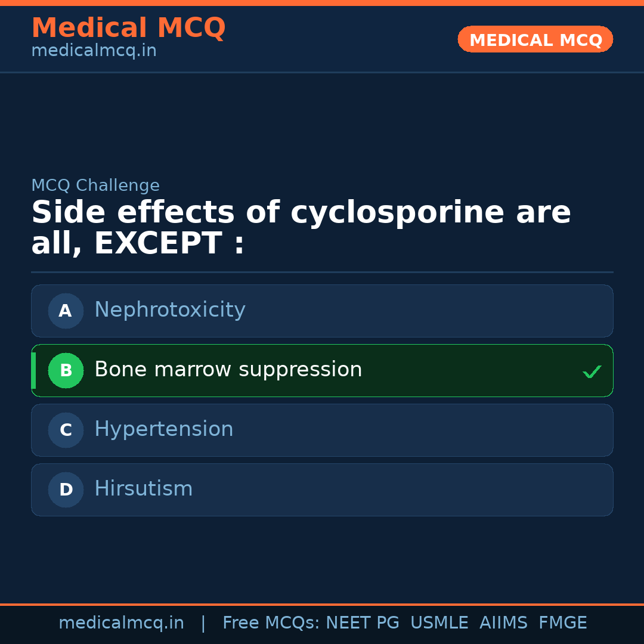The image size is (644, 644).
Task: Choose the Bone marrow suppression answer text
Action: [228, 370]
